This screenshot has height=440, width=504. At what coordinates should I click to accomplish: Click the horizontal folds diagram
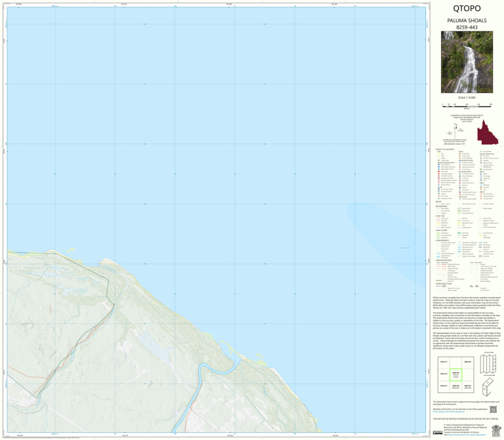[488, 364]
